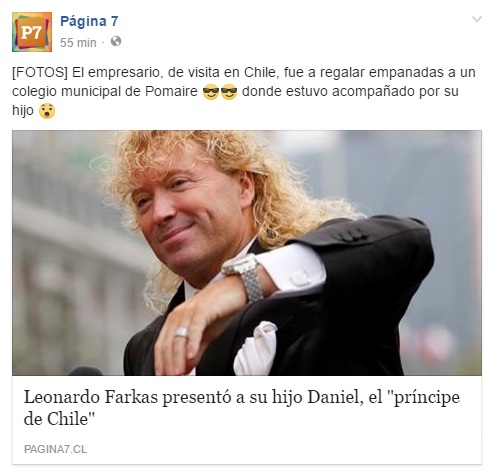This screenshot has width=490, height=474.
Task: Open the 55 min timestamp permalink
Action: (78, 43)
